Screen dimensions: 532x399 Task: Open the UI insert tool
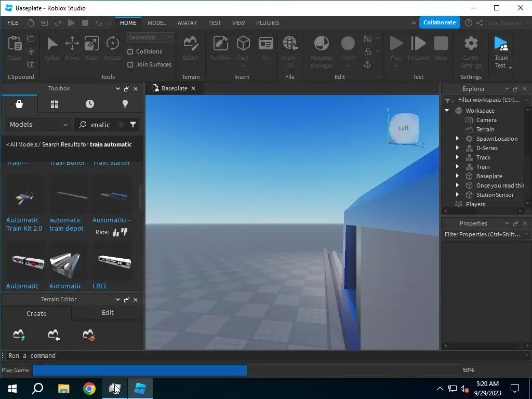[x=265, y=48]
